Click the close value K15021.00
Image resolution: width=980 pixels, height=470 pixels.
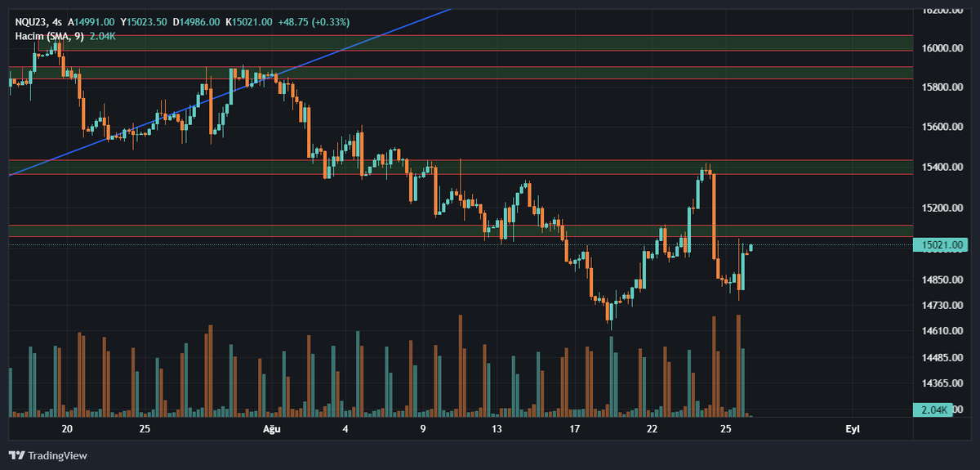coord(248,22)
